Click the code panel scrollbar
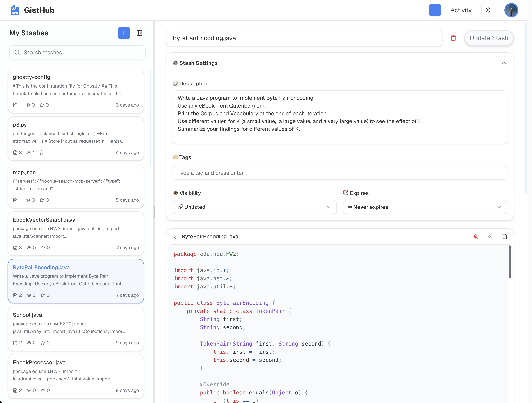 509,262
